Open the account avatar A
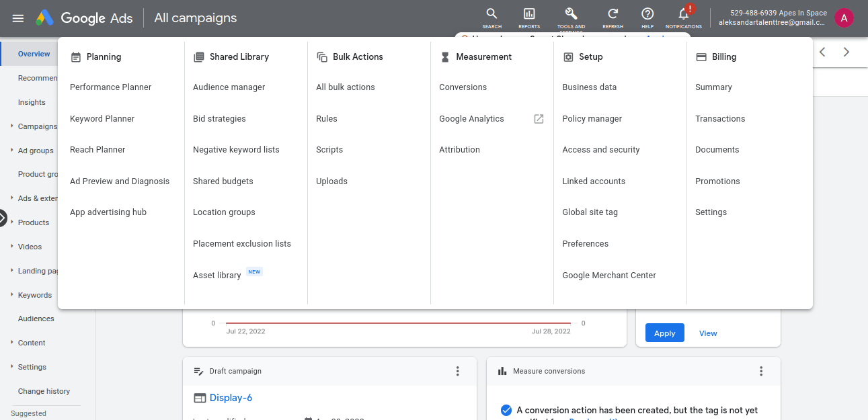Viewport: 868px width, 420px height. click(x=844, y=18)
